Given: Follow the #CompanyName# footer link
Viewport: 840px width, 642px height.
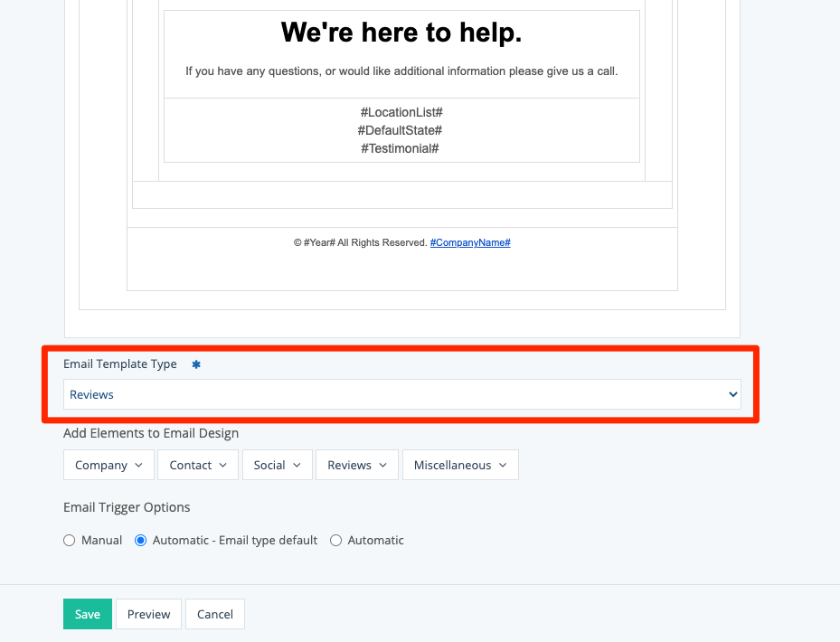Looking at the screenshot, I should pos(470,243).
